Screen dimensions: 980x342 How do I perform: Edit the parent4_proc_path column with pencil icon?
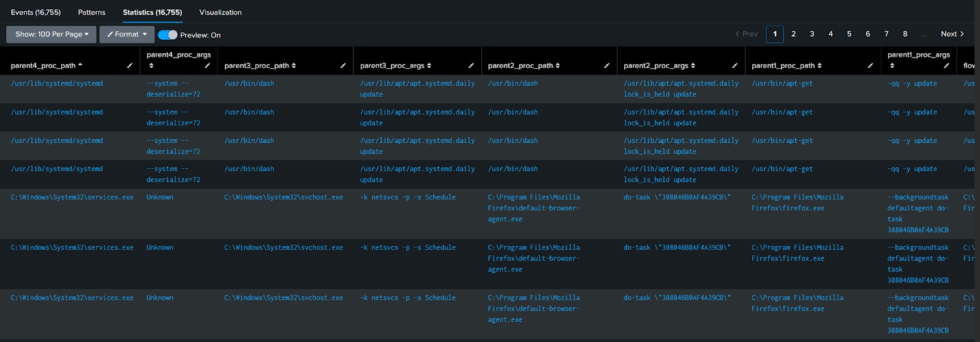129,65
